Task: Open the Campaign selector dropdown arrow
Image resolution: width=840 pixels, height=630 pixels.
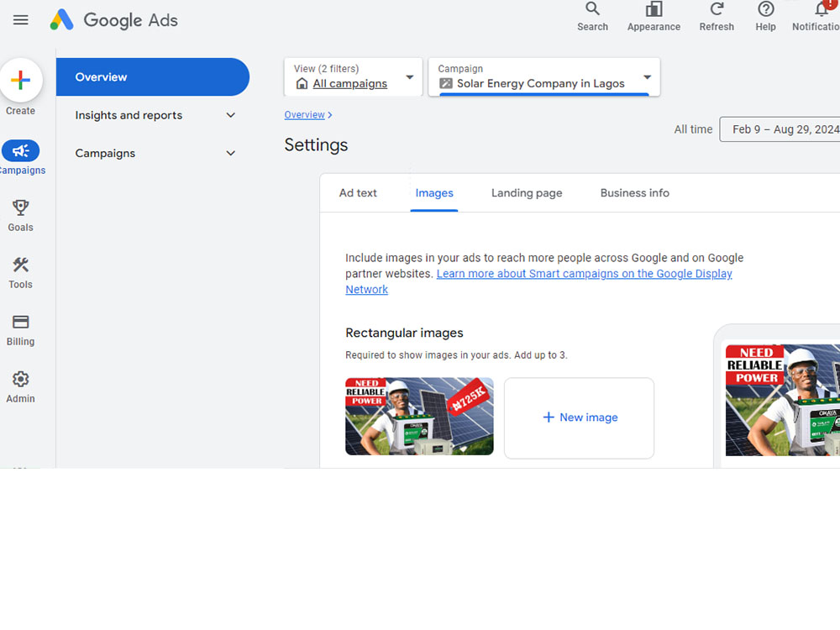Action: click(x=647, y=77)
